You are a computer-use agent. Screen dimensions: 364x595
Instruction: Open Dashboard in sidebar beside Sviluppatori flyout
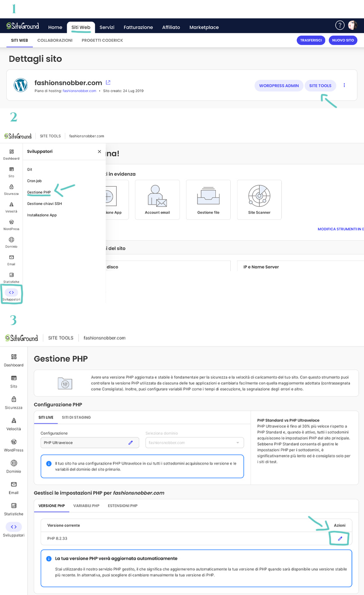click(x=11, y=154)
